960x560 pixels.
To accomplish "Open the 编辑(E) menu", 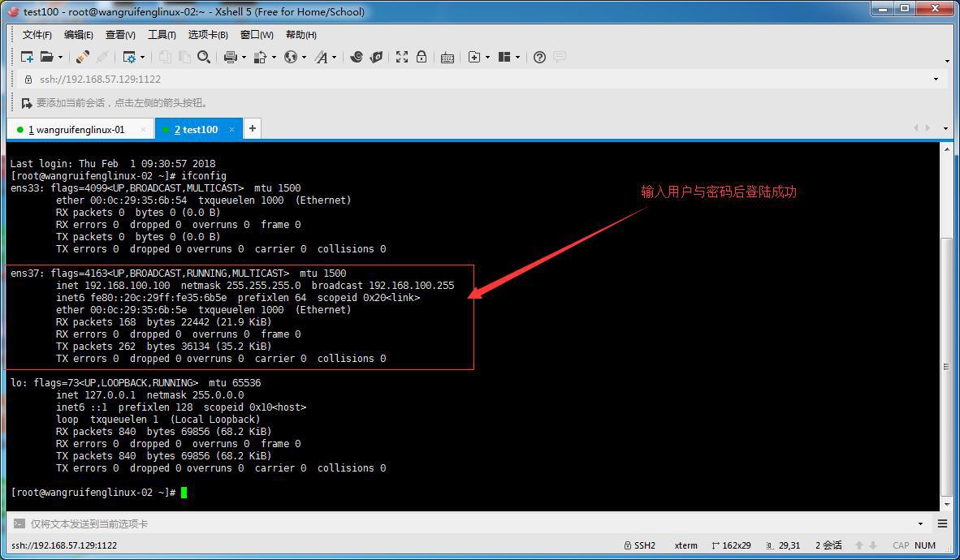I will click(x=78, y=35).
